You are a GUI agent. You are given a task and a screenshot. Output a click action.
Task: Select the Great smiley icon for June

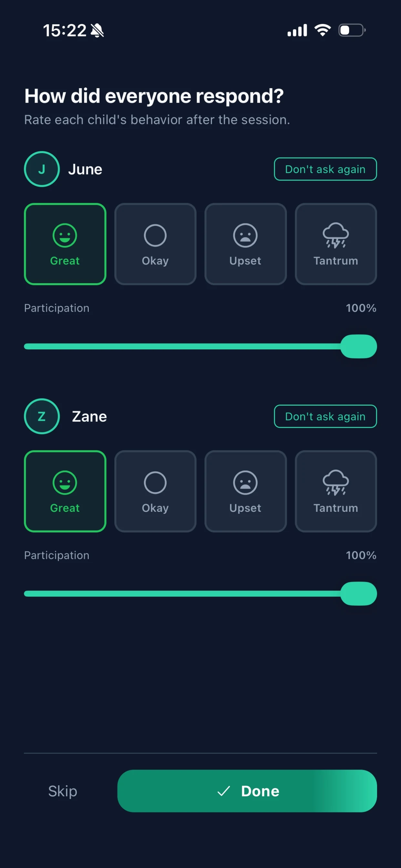(x=65, y=235)
